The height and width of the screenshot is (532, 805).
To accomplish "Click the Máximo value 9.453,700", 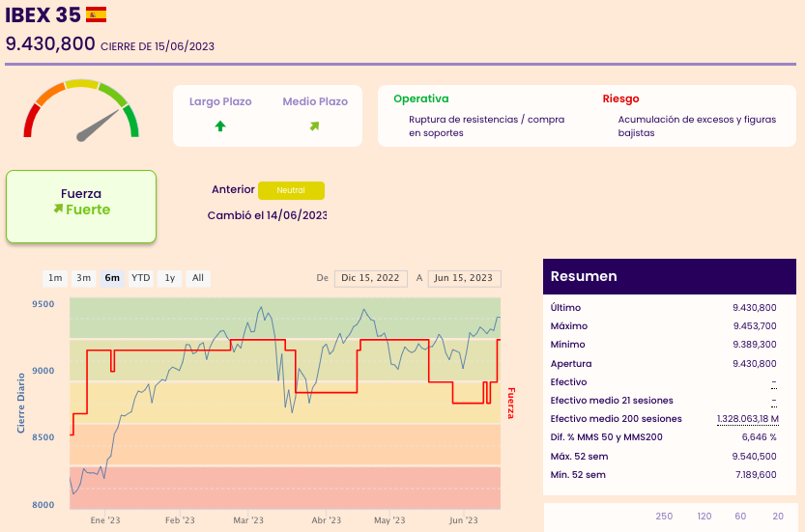I will tap(755, 326).
